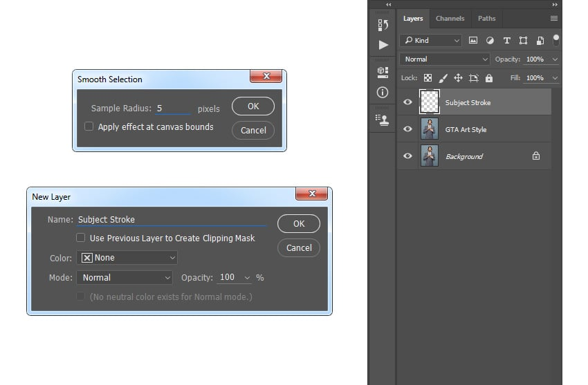Viewport: 588px width, 385px height.
Task: Open the Layers panel menu icon
Action: (554, 19)
